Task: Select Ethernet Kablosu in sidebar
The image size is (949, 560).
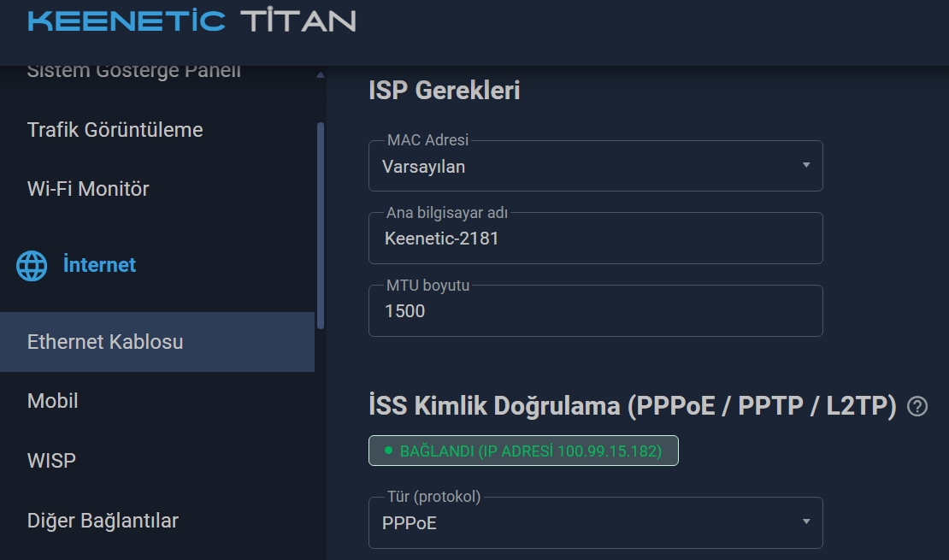Action: tap(157, 342)
